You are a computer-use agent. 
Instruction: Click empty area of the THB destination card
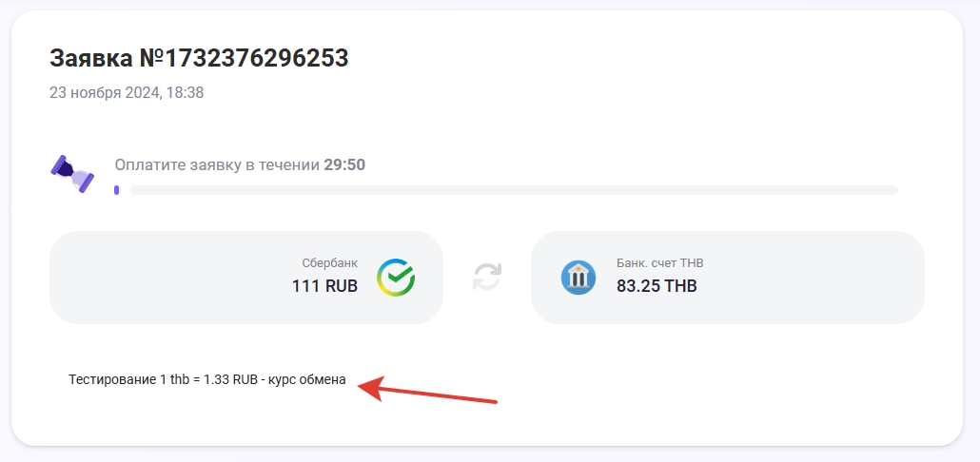point(818,278)
